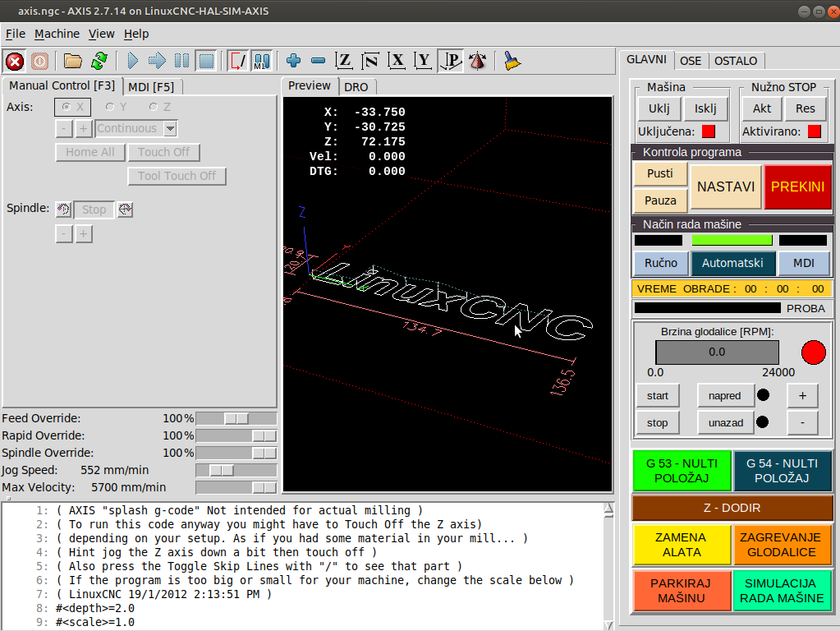The image size is (840, 631).
Task: Switch to rotated Z view icon
Action: click(370, 61)
